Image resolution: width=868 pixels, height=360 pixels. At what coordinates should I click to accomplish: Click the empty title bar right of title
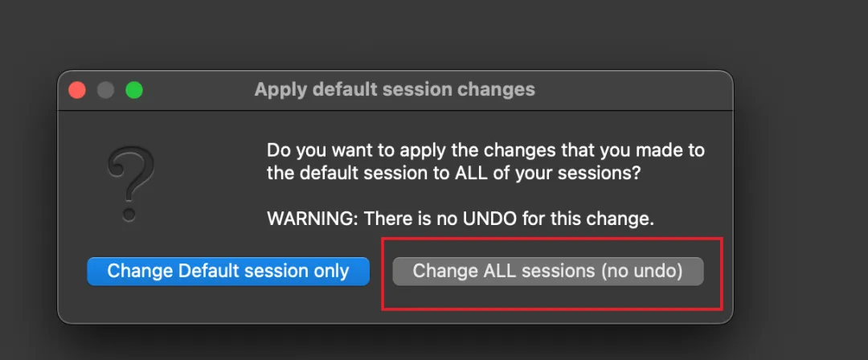pyautogui.click(x=635, y=89)
